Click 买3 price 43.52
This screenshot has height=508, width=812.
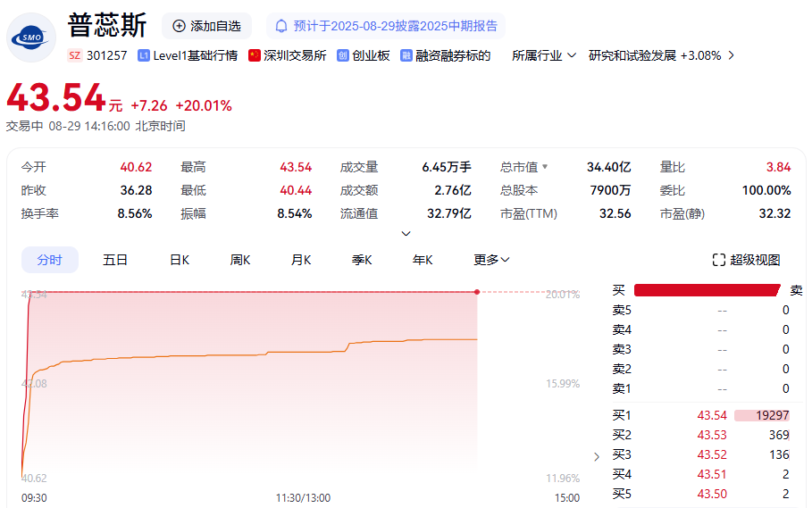(x=712, y=454)
